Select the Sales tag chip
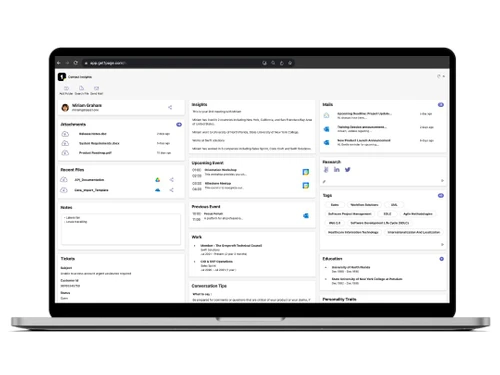 point(335,205)
